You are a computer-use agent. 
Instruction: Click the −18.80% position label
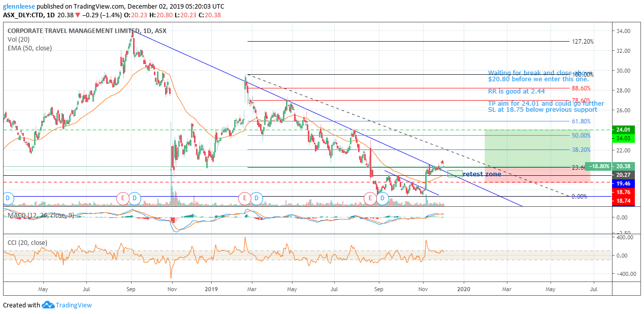[599, 166]
